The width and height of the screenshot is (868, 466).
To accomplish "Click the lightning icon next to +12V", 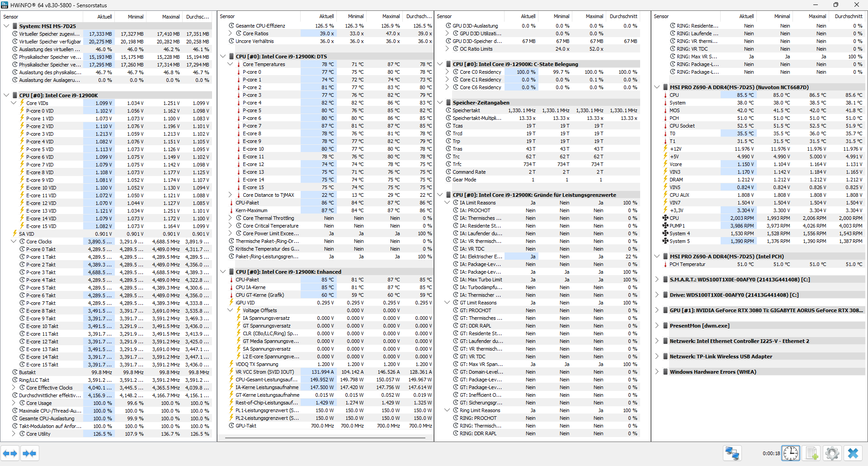I will (x=665, y=149).
